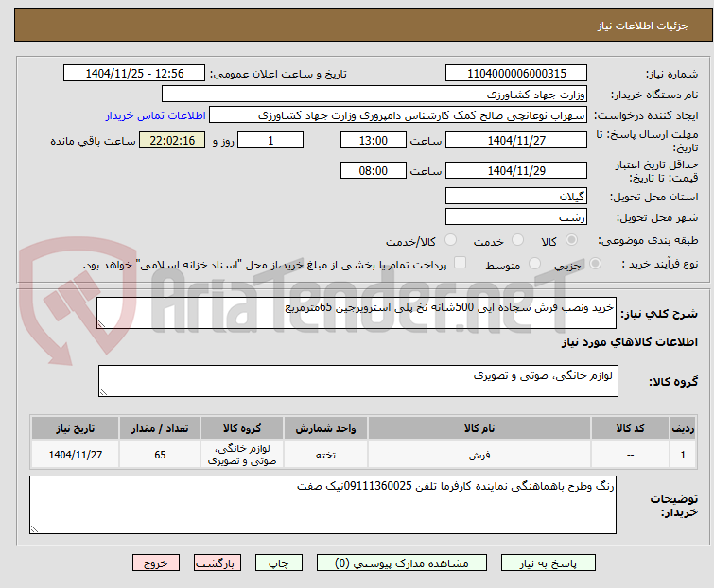Click the city field رشت
Viewport: 714px width, 588px height.
coord(516,217)
